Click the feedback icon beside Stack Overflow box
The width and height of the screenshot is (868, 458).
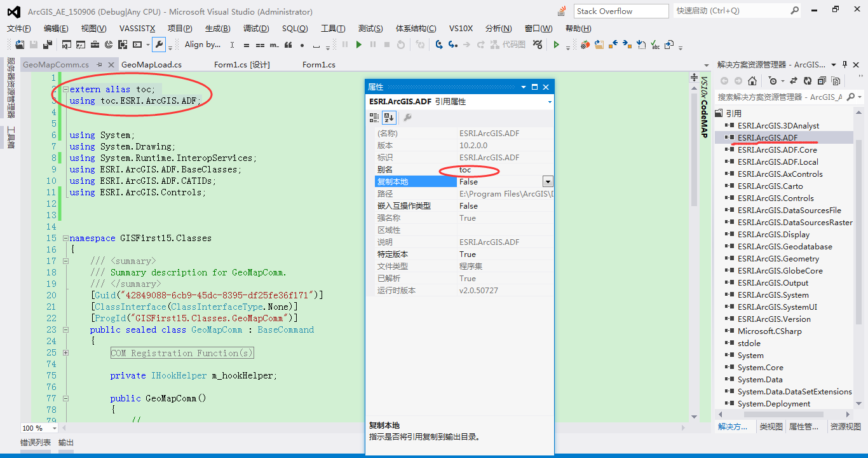(x=562, y=11)
